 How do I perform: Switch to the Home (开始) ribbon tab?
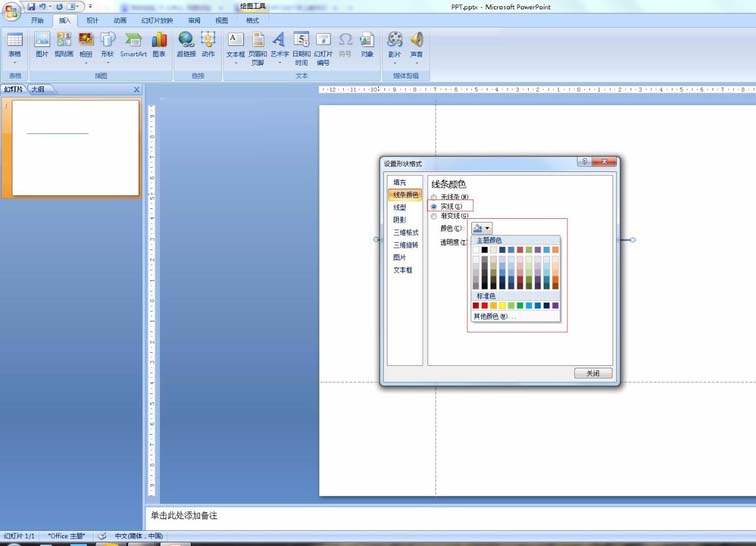[37, 20]
